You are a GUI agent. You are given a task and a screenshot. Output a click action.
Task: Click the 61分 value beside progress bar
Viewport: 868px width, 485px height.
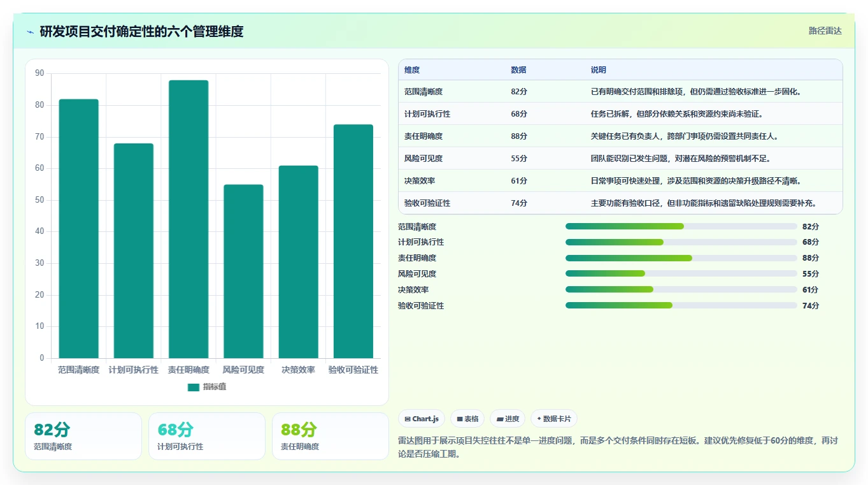point(811,290)
